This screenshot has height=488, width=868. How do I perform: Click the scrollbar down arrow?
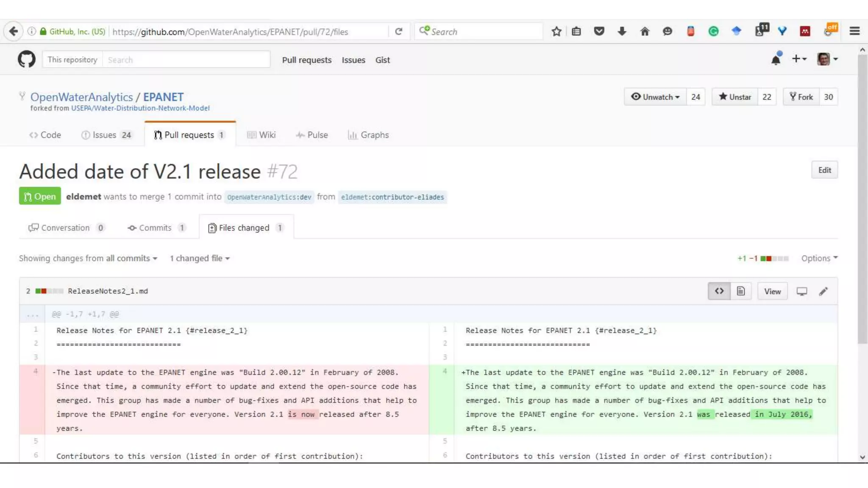862,457
